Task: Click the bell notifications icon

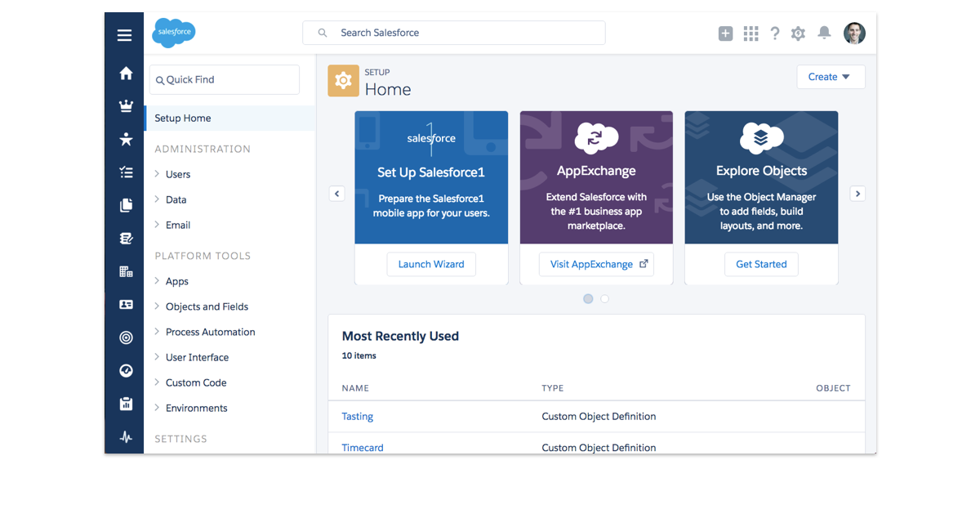Action: click(824, 33)
